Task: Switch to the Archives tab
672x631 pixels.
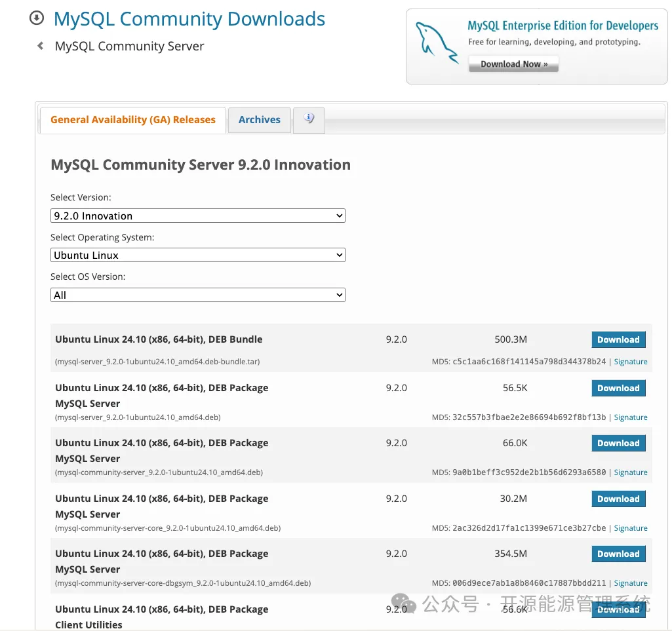Action: tap(259, 120)
